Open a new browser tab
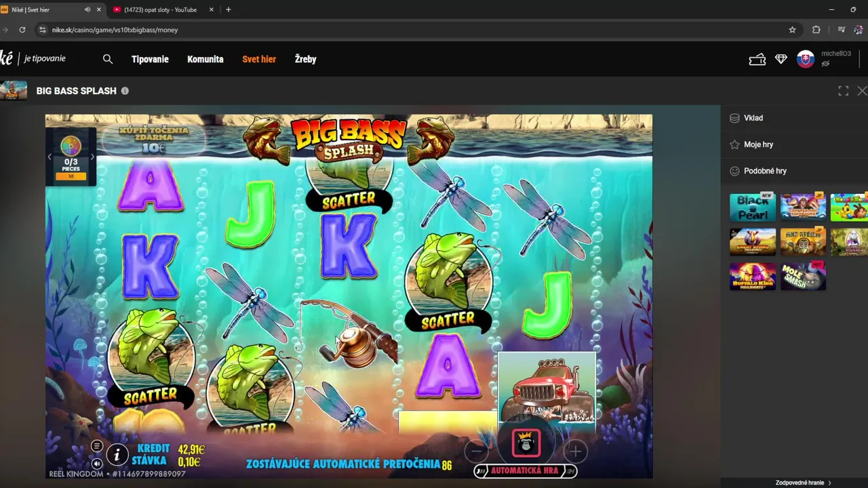The image size is (868, 488). coord(228,9)
